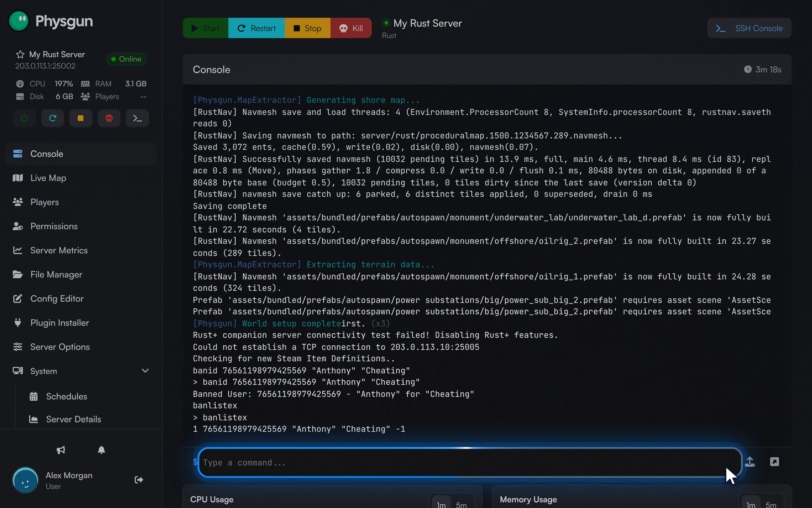Open Live Map in the sidebar
812x508 pixels.
coord(81,178)
